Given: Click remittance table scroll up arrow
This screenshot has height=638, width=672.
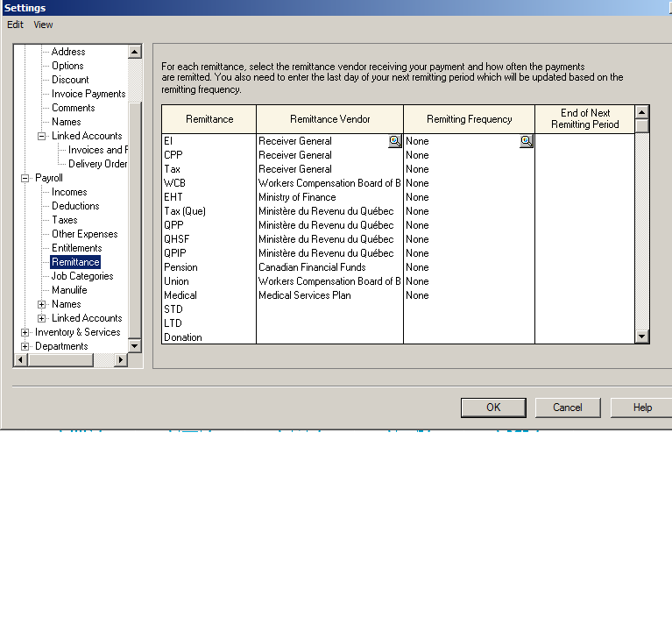Looking at the screenshot, I should 641,112.
